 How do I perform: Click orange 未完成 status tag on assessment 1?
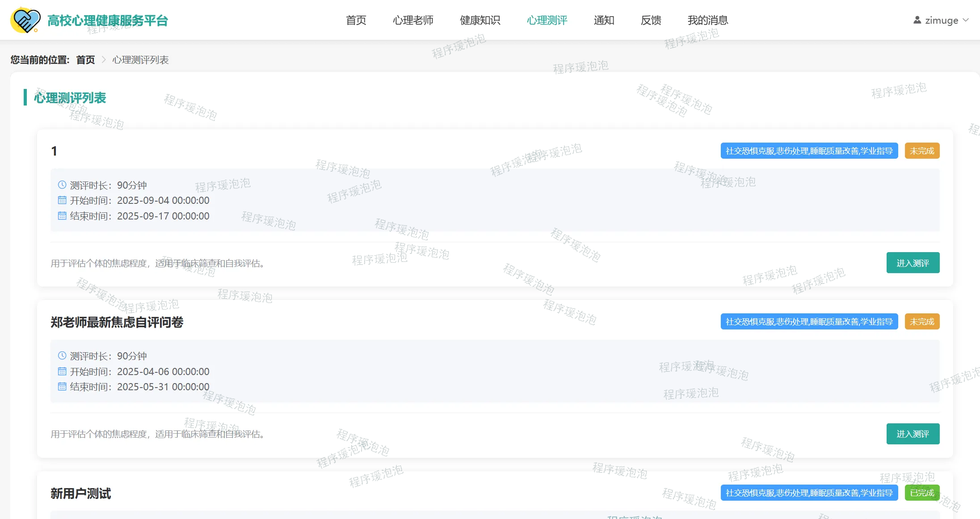[922, 151]
